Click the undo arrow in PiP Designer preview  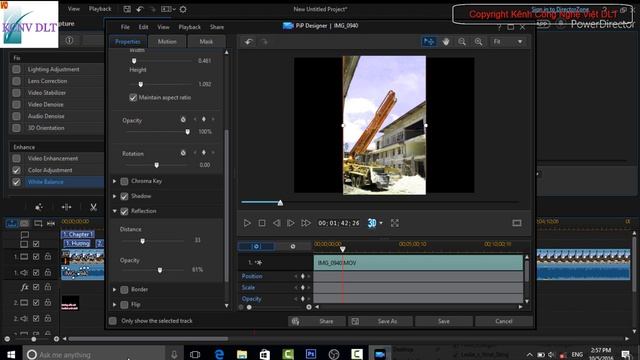pyautogui.click(x=249, y=42)
